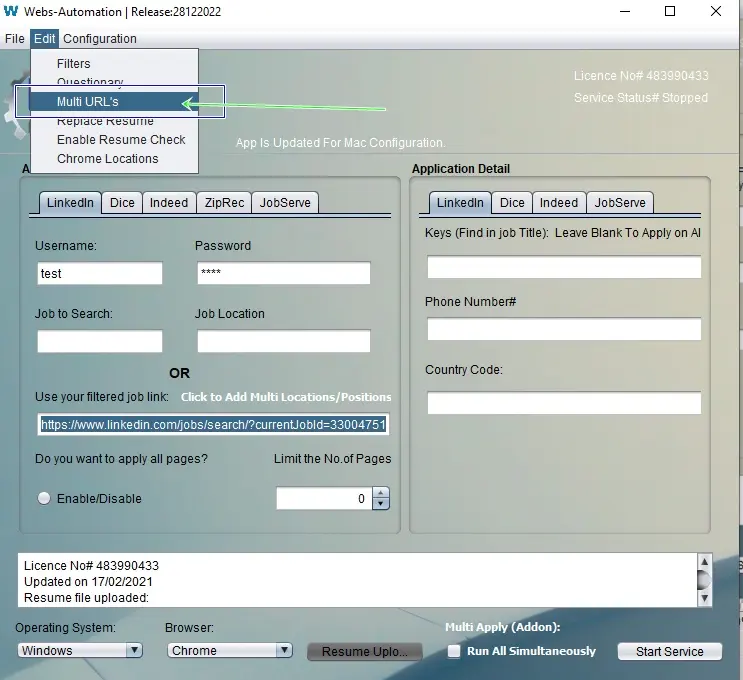Viewport: 743px width, 680px height.
Task: Increase the page limit with up arrow
Action: click(381, 493)
